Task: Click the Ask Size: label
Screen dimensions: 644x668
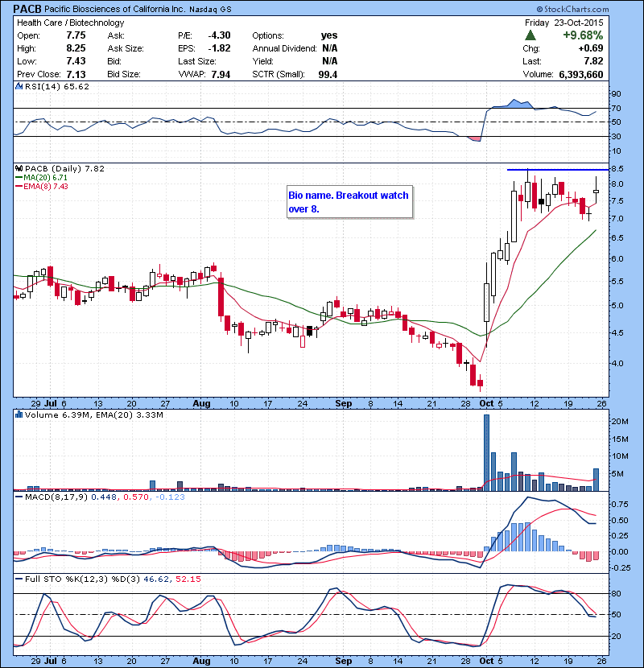Action: tap(126, 48)
